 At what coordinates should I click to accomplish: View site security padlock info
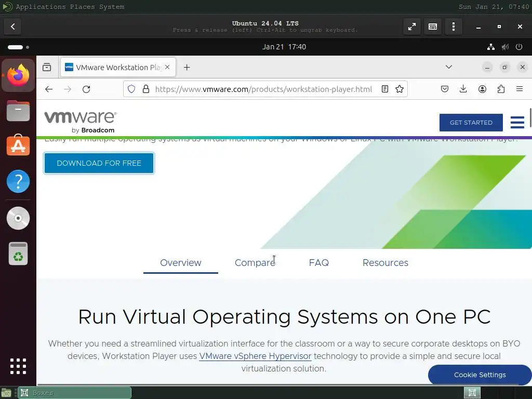pos(146,89)
